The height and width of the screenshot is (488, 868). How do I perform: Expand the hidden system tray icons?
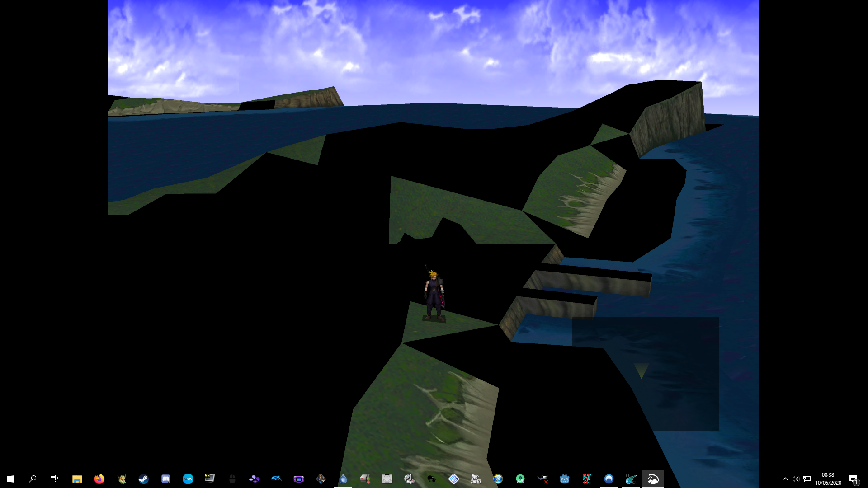point(785,479)
